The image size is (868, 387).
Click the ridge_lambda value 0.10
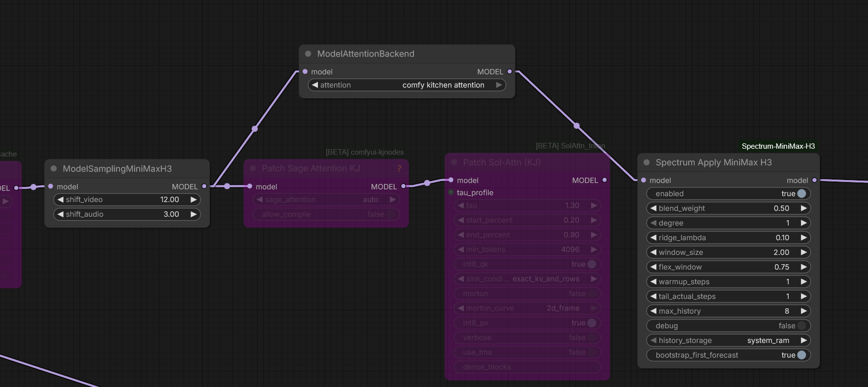782,238
